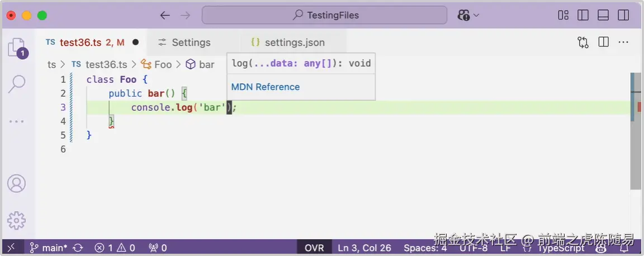The width and height of the screenshot is (644, 256).
Task: Click the TestingFiles command center search box
Action: coord(324,16)
